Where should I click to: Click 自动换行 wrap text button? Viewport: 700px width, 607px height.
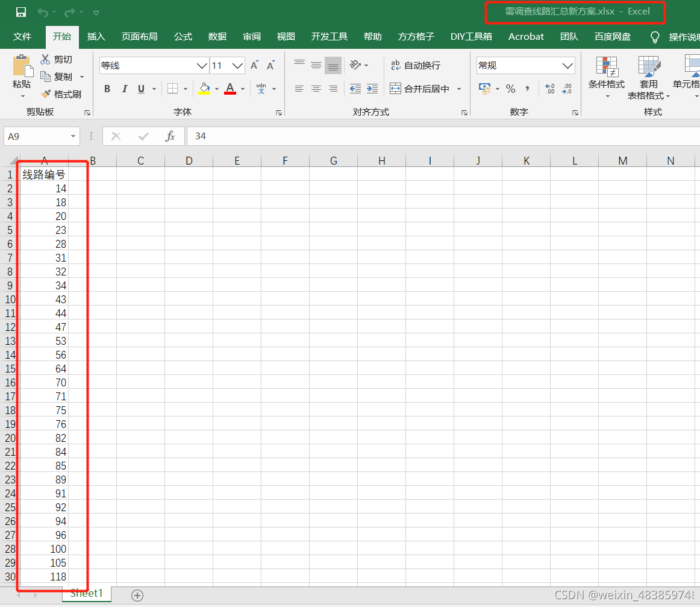pos(415,65)
